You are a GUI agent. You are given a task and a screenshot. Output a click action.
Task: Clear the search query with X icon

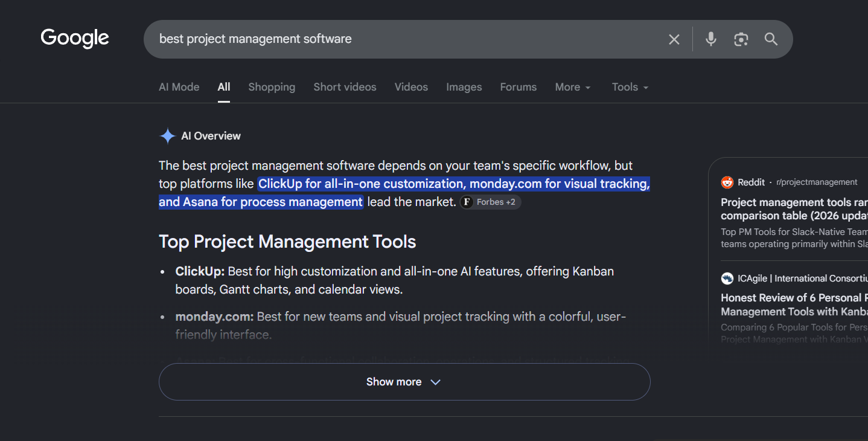pos(674,39)
